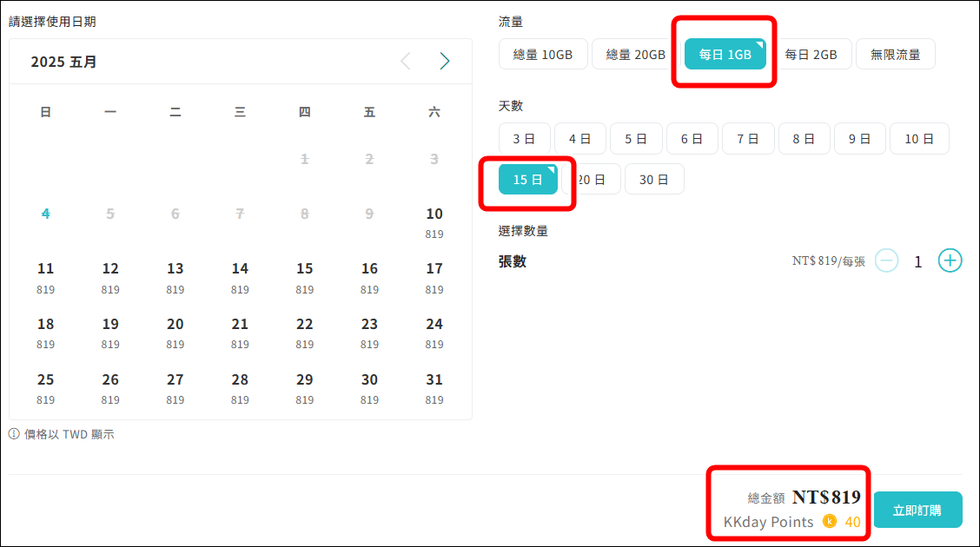Select 總量 10GB data option
The height and width of the screenshot is (547, 980).
(543, 55)
